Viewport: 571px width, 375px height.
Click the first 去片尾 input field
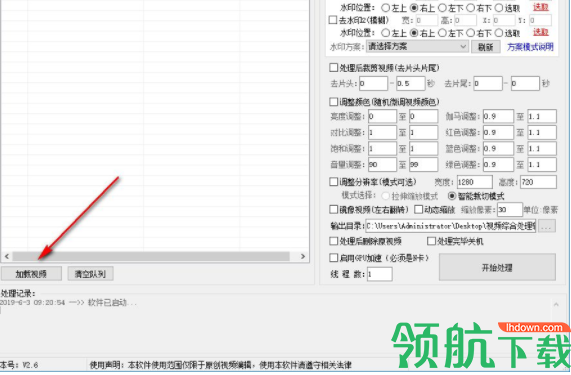tap(488, 84)
